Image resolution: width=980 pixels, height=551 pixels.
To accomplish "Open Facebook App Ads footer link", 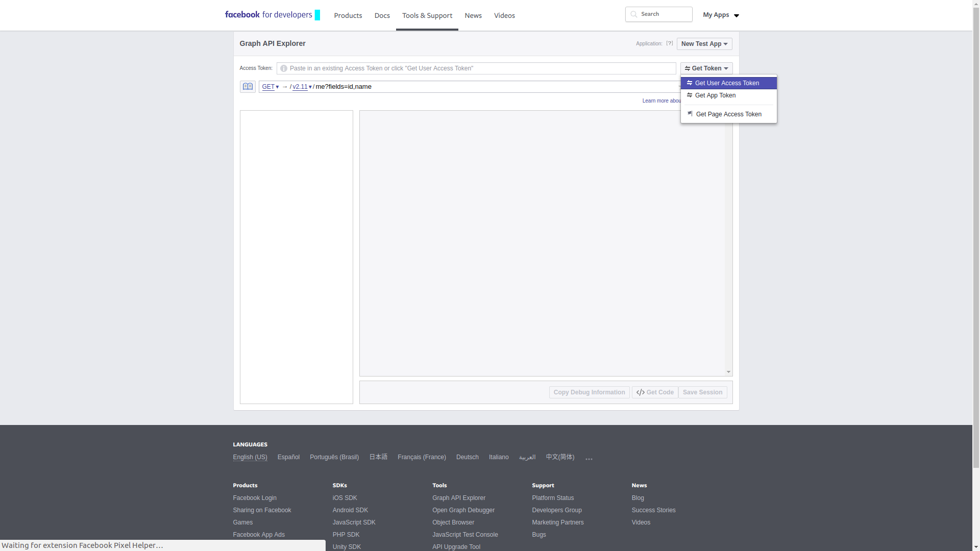I will 259,535.
